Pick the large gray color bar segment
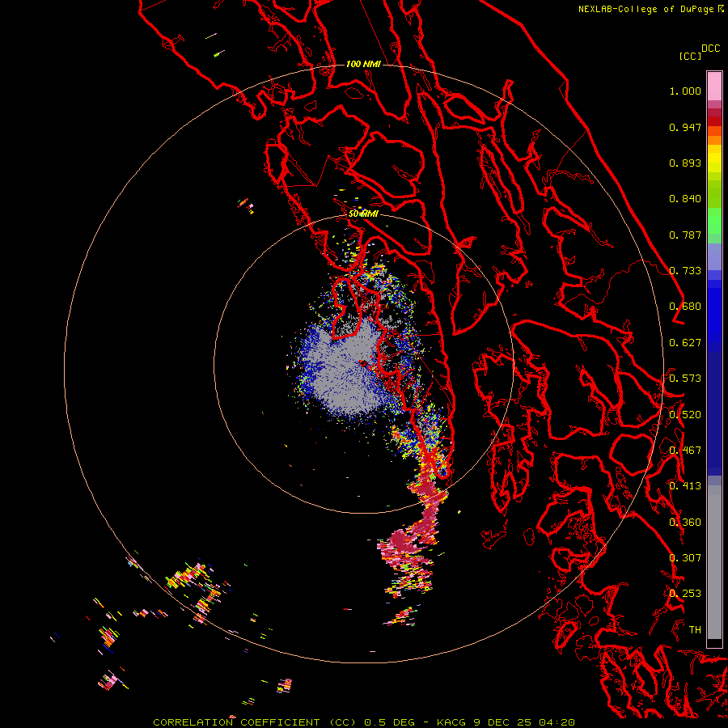The width and height of the screenshot is (728, 728). pos(714,562)
